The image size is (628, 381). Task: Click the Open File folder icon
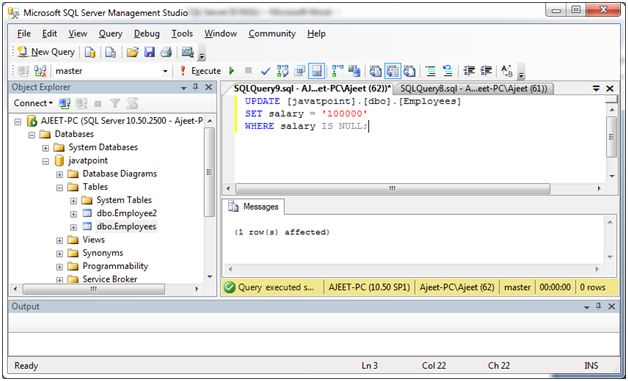click(133, 52)
